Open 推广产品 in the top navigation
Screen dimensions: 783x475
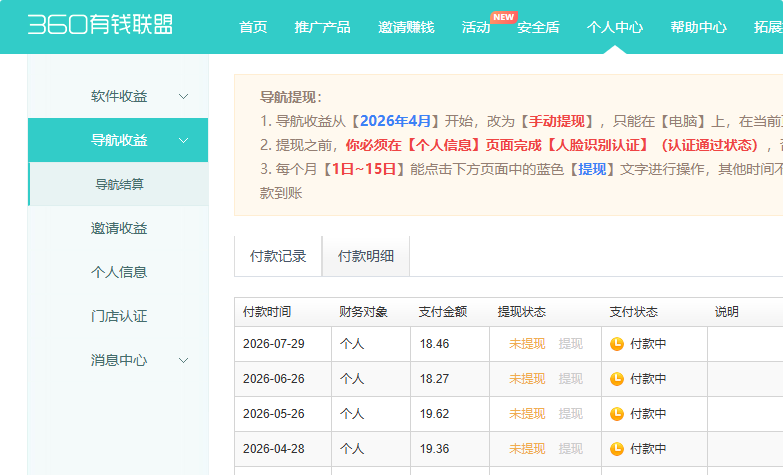pyautogui.click(x=322, y=27)
